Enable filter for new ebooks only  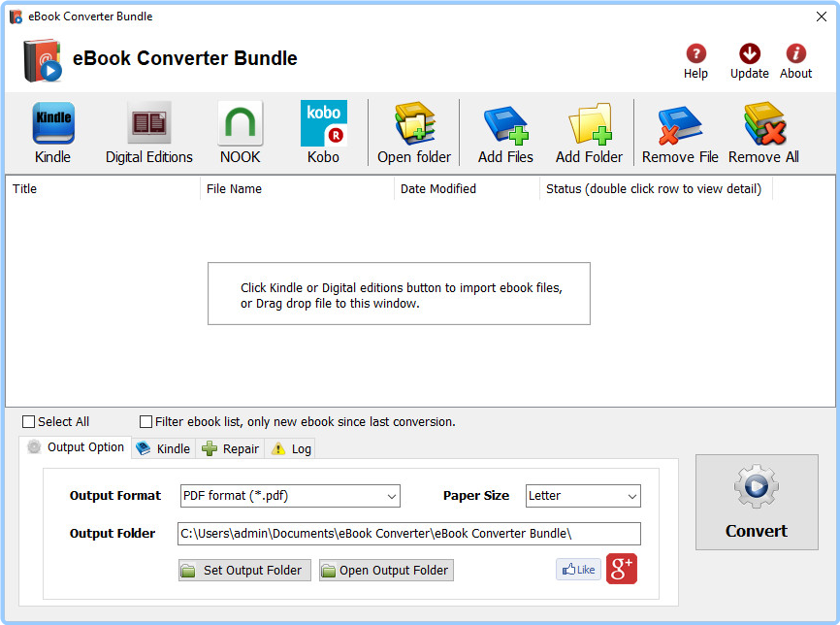[145, 422]
